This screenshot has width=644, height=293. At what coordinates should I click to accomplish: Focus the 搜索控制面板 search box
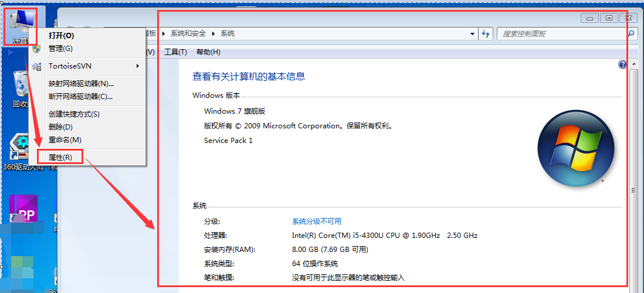pyautogui.click(x=561, y=33)
